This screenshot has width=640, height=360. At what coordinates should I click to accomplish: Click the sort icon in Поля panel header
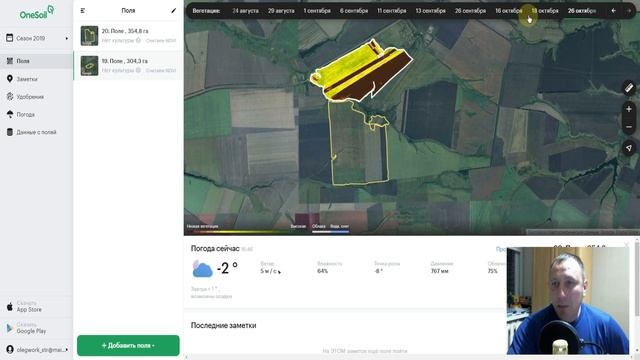click(x=83, y=11)
